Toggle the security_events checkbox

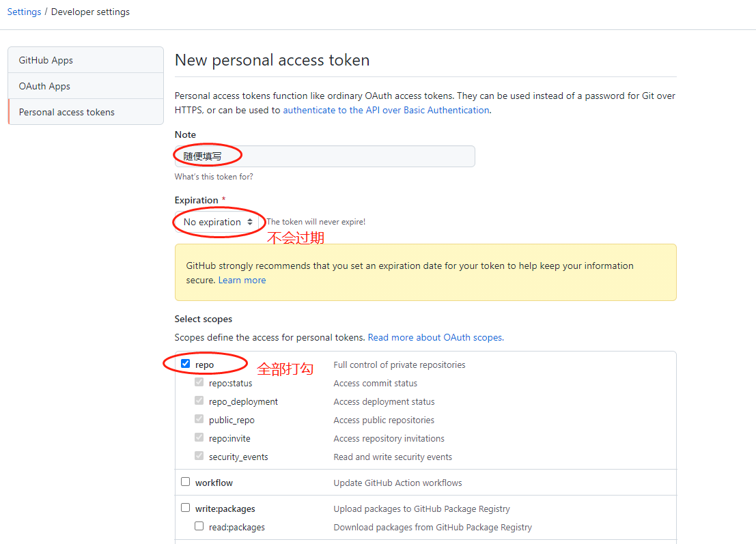click(x=199, y=456)
